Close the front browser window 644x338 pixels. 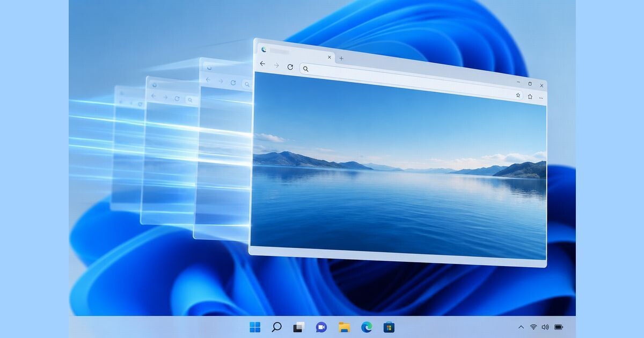[x=542, y=85]
